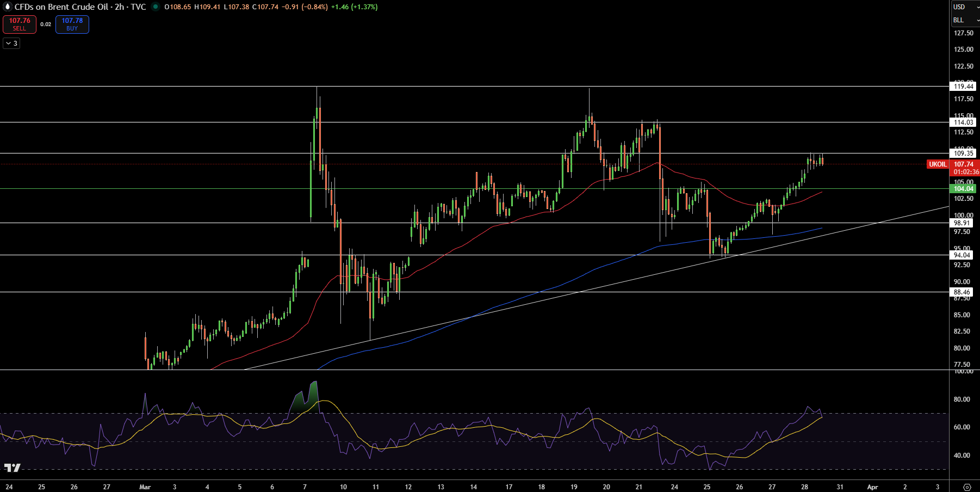Click the 40.00 RSI scale label
980x492 pixels.
coord(962,456)
